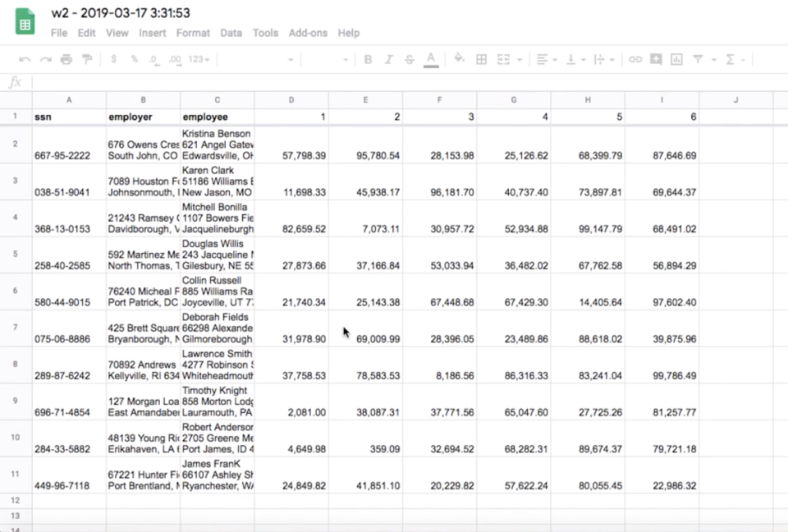This screenshot has height=532, width=788.
Task: Increase decimal places icon
Action: tap(175, 60)
